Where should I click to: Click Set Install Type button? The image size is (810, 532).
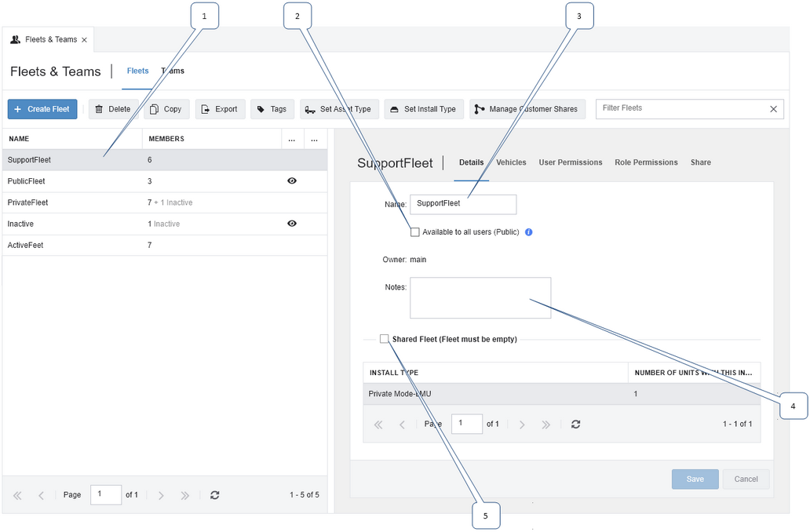click(x=424, y=109)
